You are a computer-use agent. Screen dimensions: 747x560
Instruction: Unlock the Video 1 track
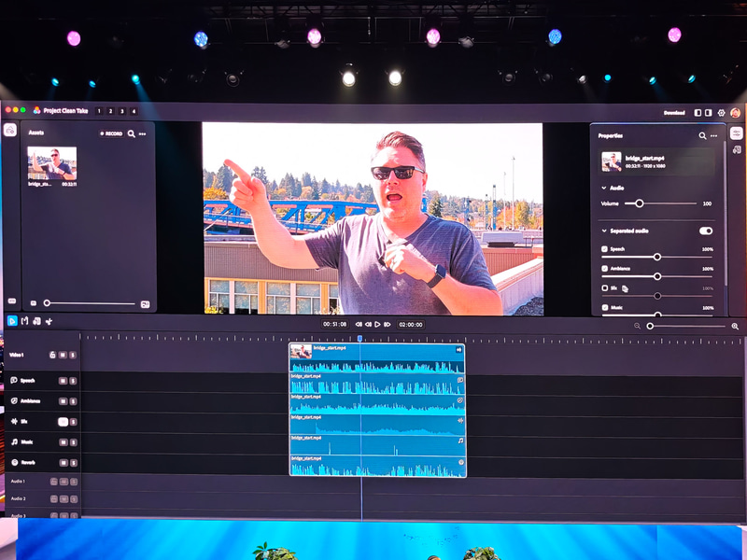tap(53, 355)
